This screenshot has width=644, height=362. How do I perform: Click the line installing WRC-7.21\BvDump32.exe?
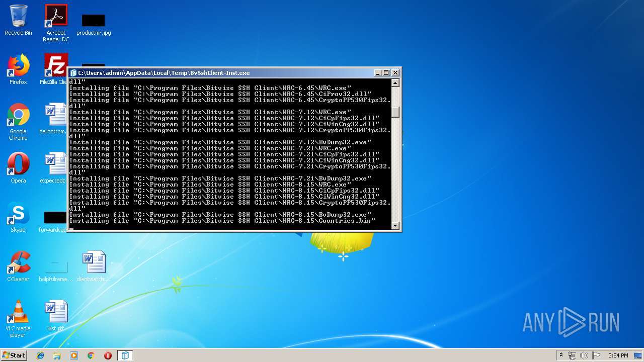click(x=220, y=178)
